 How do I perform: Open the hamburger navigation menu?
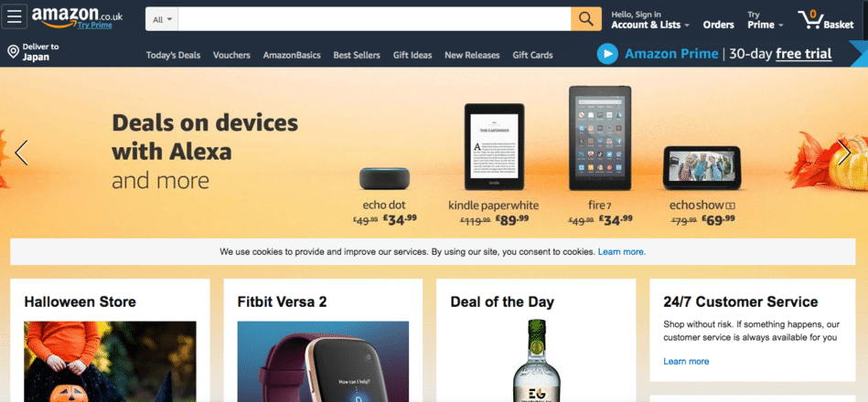(14, 16)
